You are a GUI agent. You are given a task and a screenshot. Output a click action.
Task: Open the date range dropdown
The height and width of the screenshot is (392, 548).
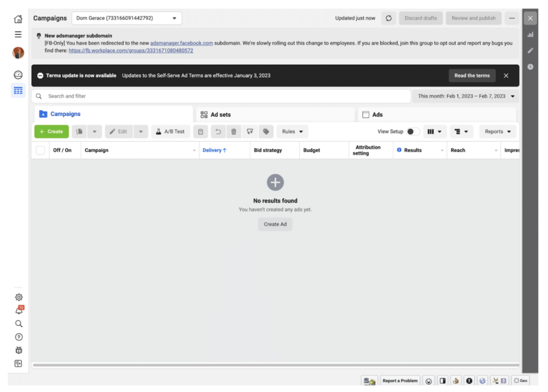click(466, 96)
